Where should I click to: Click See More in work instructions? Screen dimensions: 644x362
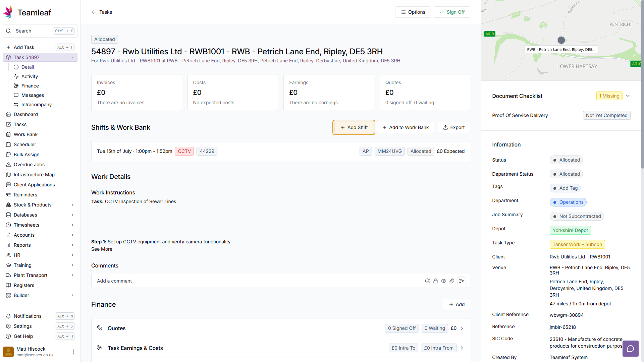click(x=102, y=249)
